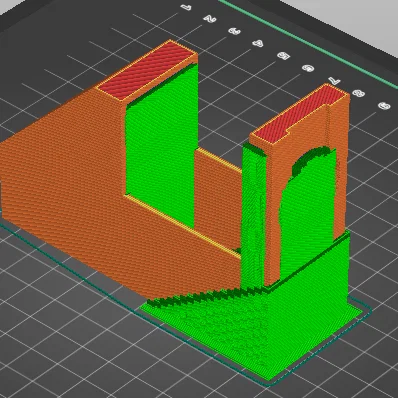Click the bed ruler number 5
Viewport: 398px width, 398px height.
(284, 56)
